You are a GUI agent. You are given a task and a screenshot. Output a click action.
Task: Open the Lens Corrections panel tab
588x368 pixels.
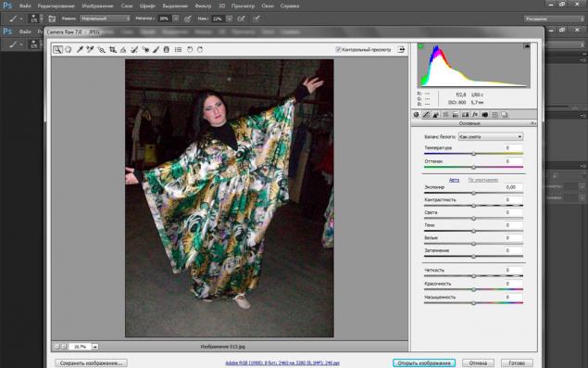[x=465, y=115]
